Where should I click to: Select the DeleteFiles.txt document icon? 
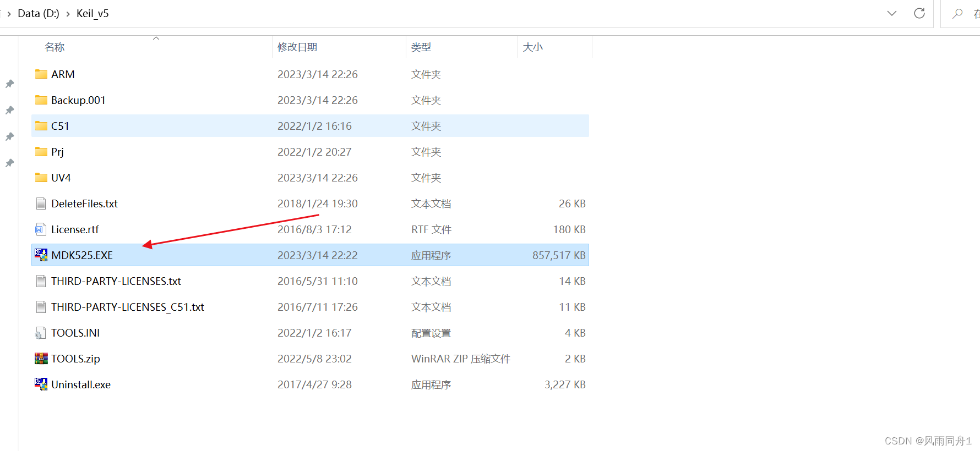coord(41,204)
